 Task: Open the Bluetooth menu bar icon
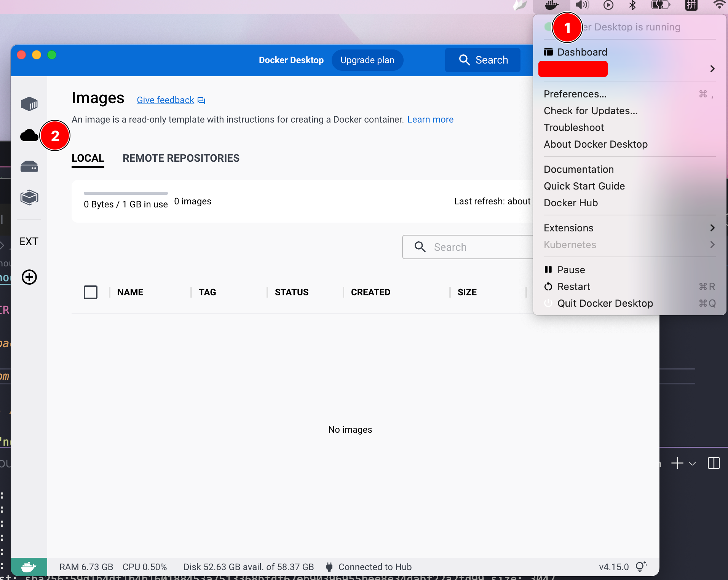point(632,5)
